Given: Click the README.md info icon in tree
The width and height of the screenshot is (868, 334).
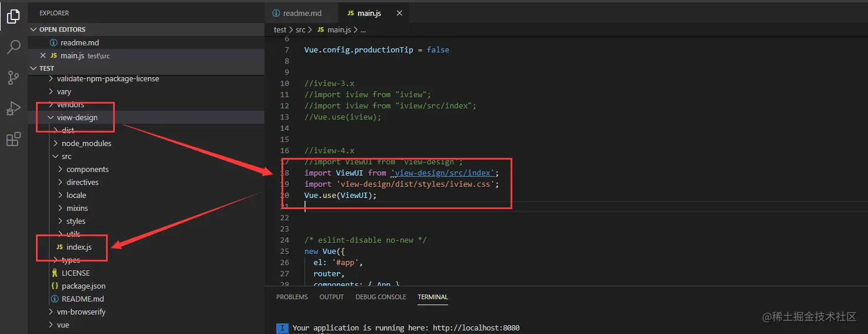Looking at the screenshot, I should click(x=55, y=299).
